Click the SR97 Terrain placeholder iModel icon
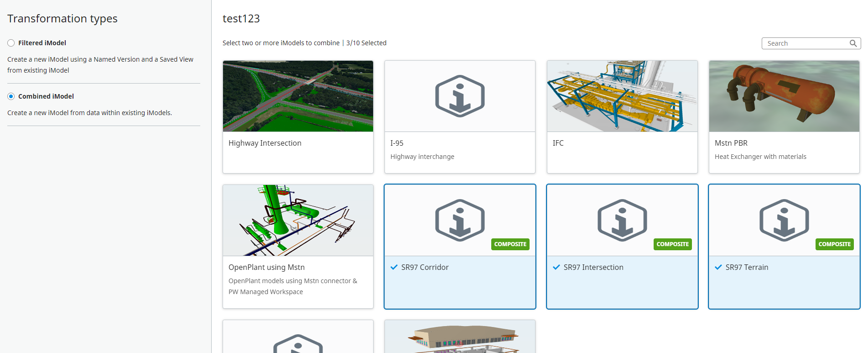This screenshot has width=868, height=353. point(784,220)
